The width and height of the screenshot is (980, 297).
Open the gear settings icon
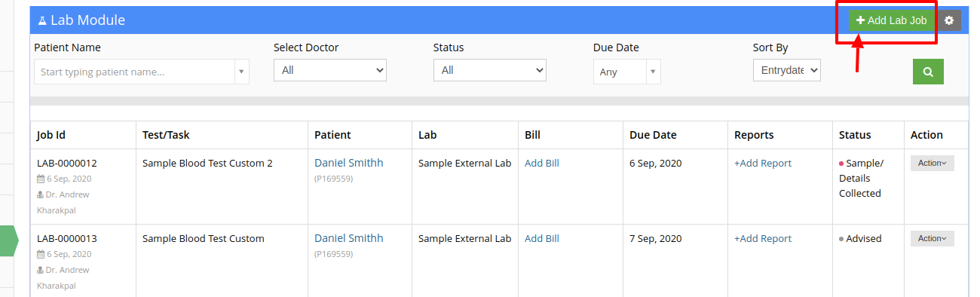tap(949, 21)
